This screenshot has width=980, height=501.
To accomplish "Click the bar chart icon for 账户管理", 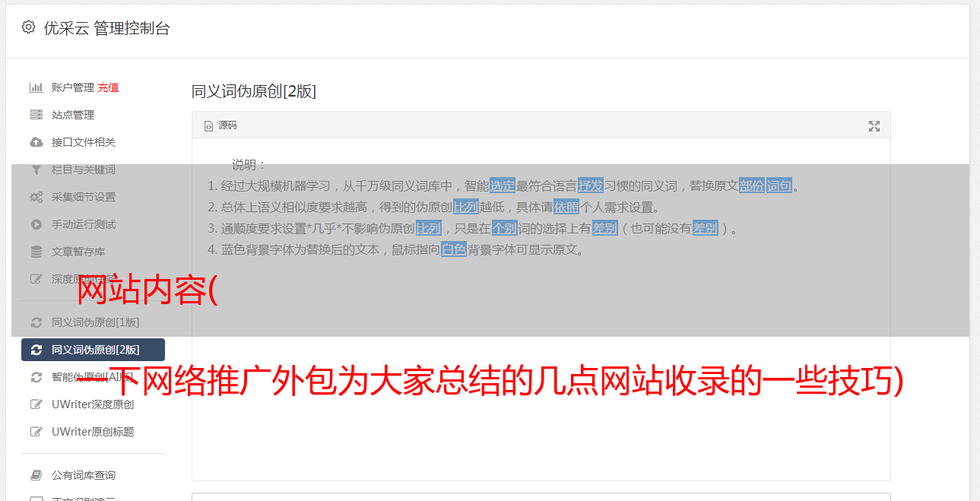I will click(36, 87).
